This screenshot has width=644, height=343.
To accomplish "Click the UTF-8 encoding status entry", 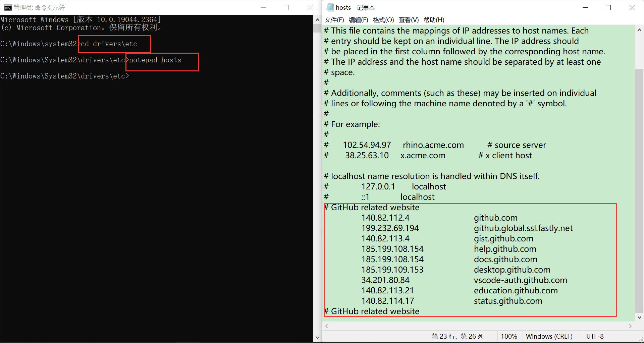I will [595, 336].
